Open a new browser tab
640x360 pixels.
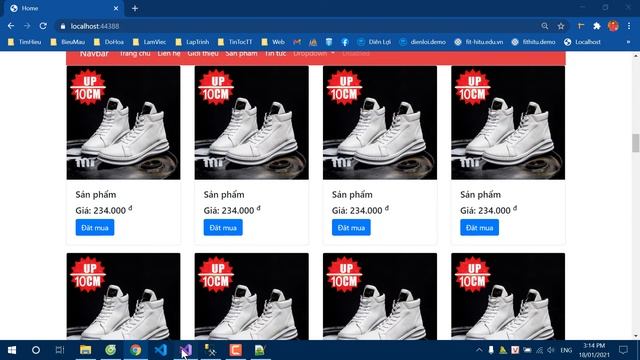pos(135,8)
